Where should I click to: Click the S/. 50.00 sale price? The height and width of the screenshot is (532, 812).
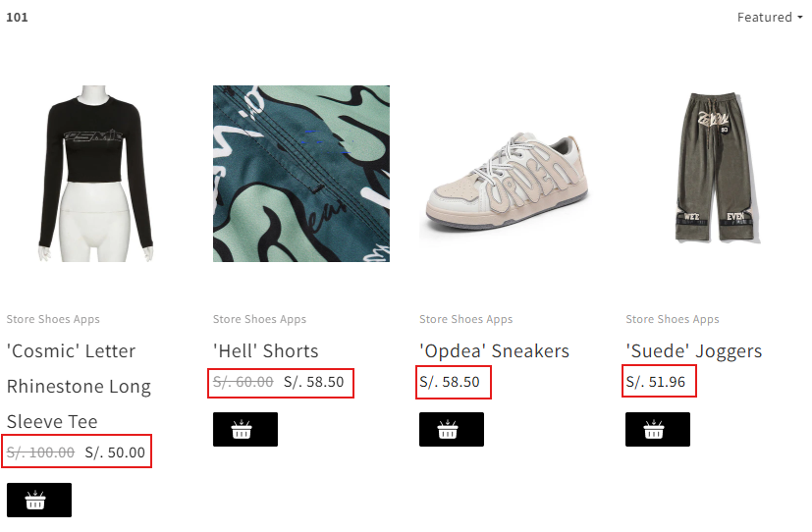point(115,452)
